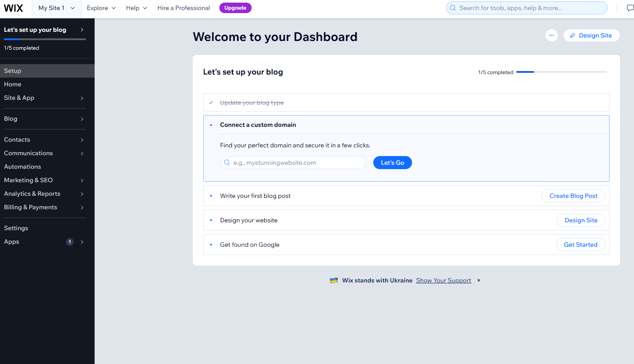Click the purple Upgrade button
This screenshot has height=364, width=634.
235,8
